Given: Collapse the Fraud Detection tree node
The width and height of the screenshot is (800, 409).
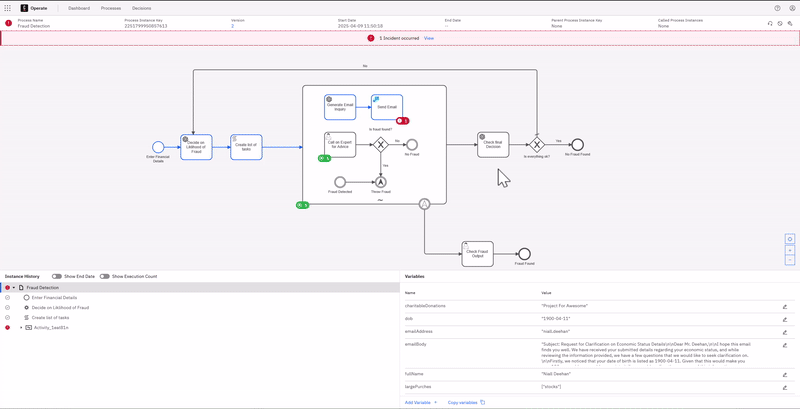Looking at the screenshot, I should (x=14, y=287).
